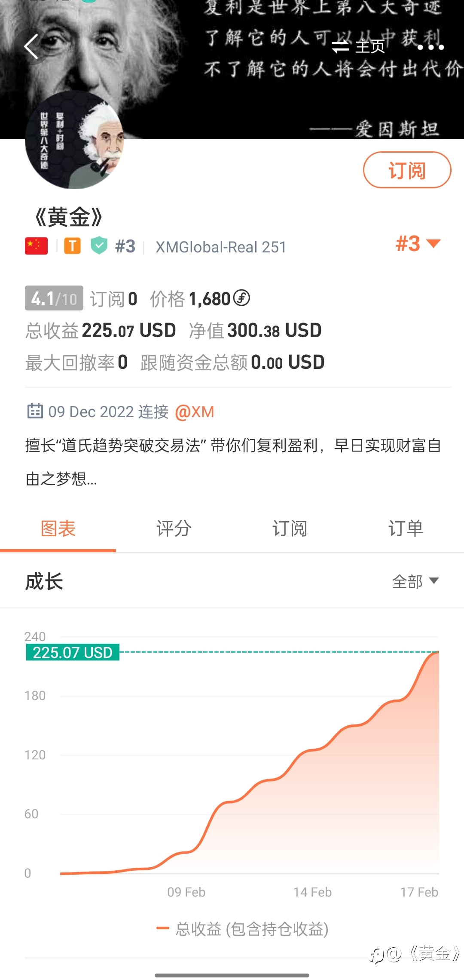This screenshot has width=464, height=980.
Task: Tap the calendar icon beside 09 Dec 2022
Action: click(35, 411)
